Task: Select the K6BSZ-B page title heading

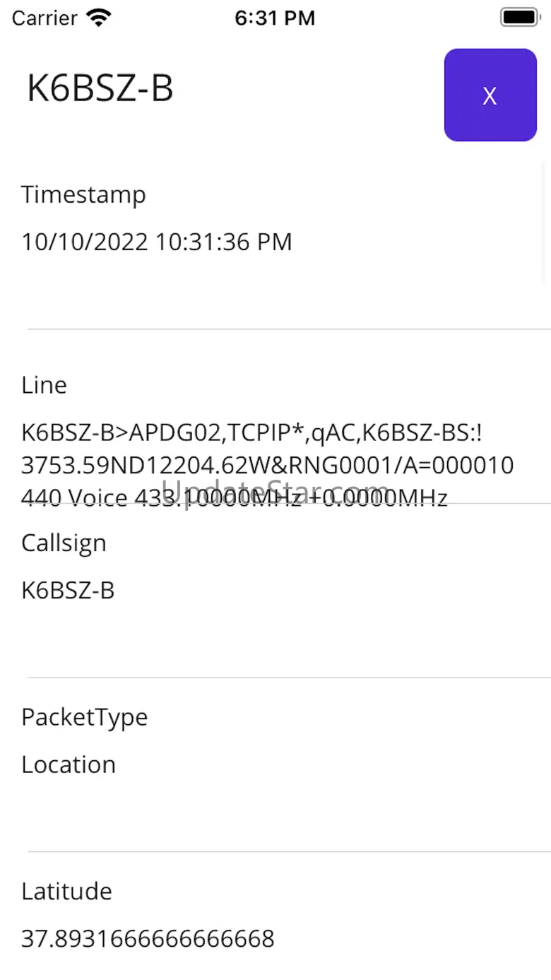Action: coord(100,89)
